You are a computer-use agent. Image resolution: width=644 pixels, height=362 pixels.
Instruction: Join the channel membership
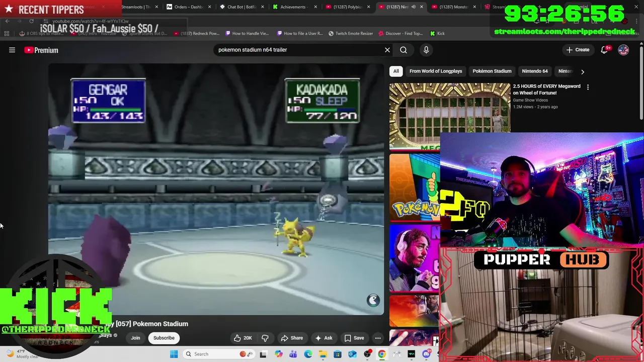click(x=135, y=338)
